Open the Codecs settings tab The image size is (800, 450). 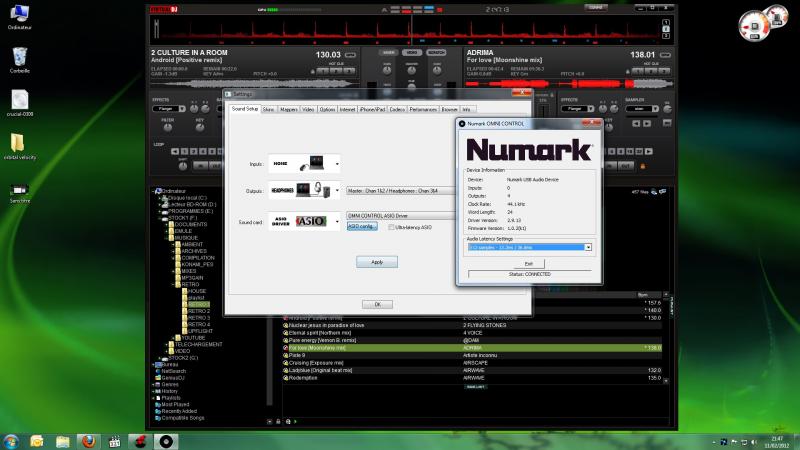pyautogui.click(x=397, y=108)
